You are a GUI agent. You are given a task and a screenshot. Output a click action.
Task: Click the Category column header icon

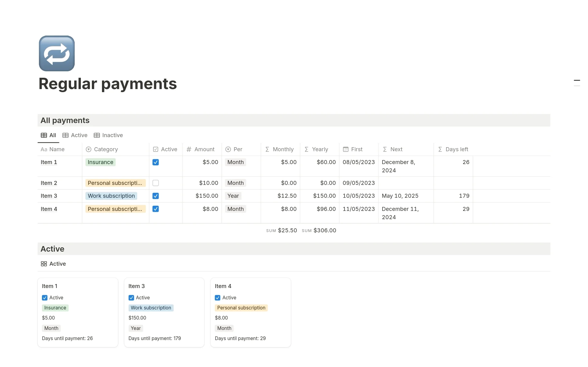pyautogui.click(x=89, y=149)
